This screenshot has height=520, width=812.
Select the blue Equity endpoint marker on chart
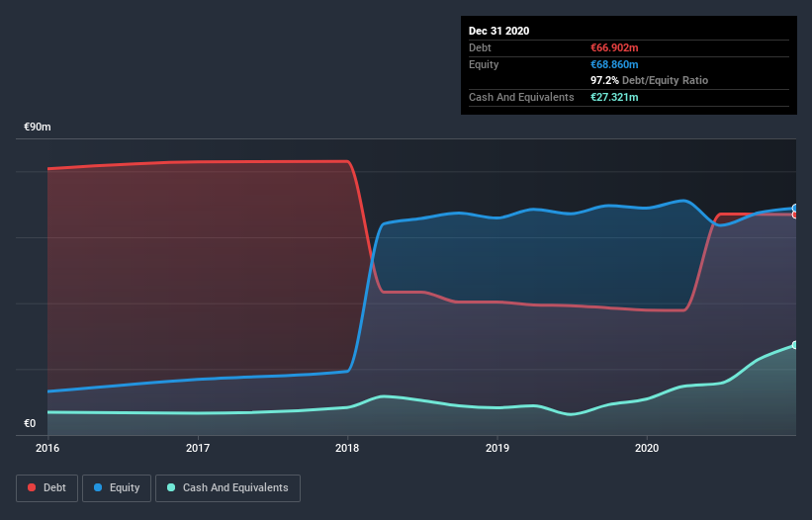795,208
